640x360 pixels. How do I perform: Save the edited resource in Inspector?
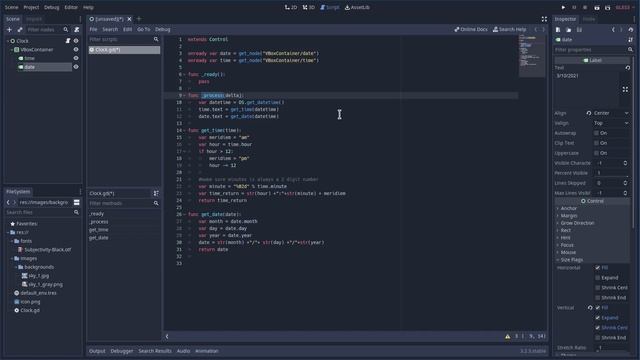click(x=579, y=29)
